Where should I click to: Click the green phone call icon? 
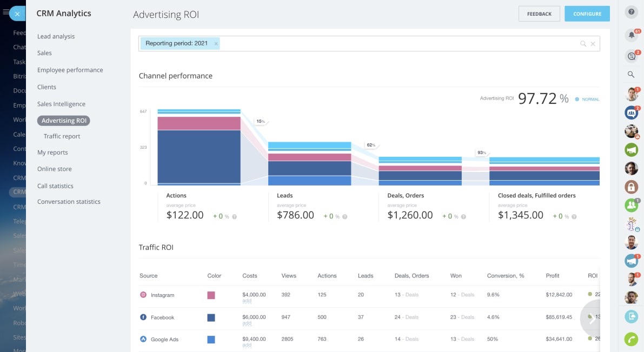[x=631, y=339]
